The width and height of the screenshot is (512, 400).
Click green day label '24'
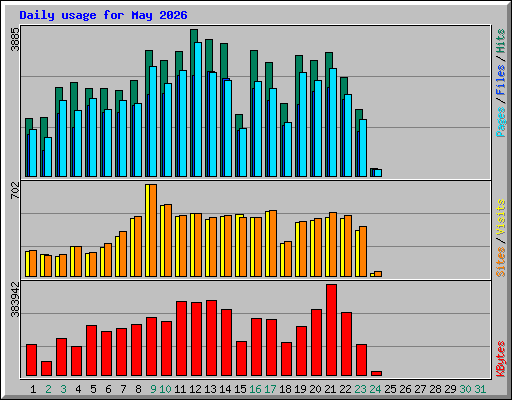click(x=375, y=389)
